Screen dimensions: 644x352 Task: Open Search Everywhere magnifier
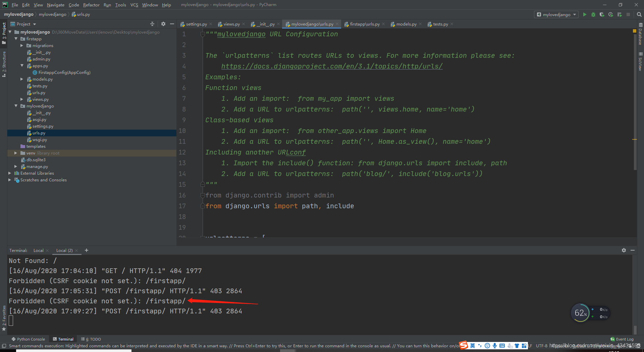(x=639, y=14)
